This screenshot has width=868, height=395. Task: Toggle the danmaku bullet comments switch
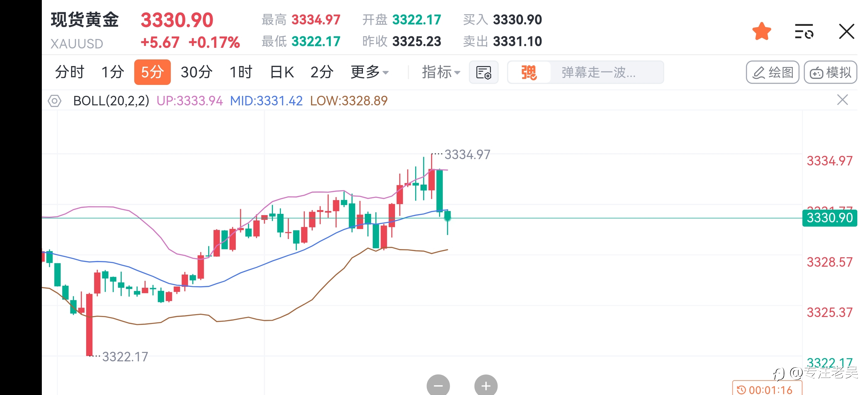point(529,72)
